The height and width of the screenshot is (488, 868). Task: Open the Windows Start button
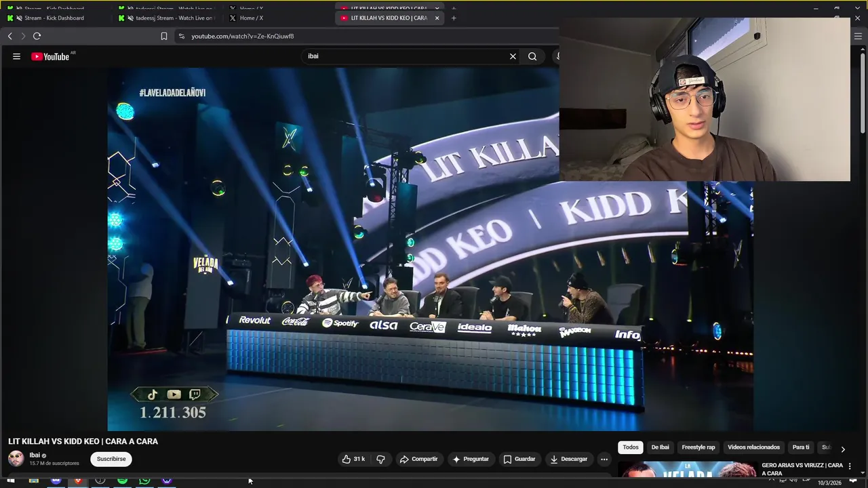pos(10,481)
